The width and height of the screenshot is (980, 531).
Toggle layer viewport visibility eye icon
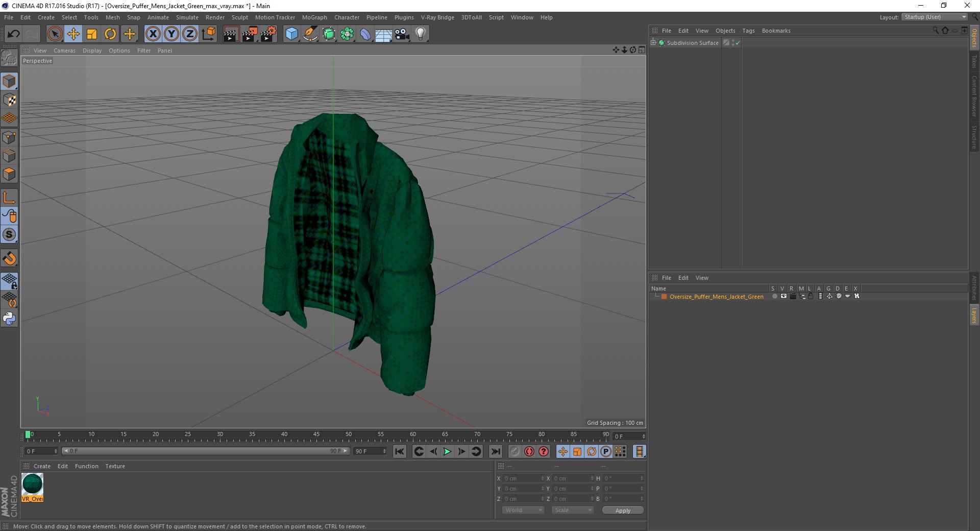(x=783, y=296)
